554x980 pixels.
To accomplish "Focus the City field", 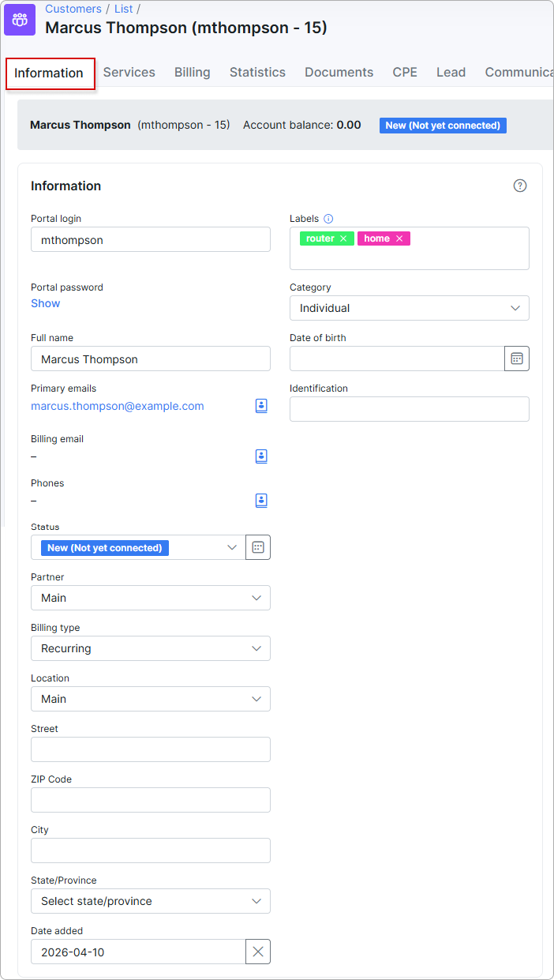I will [x=151, y=850].
